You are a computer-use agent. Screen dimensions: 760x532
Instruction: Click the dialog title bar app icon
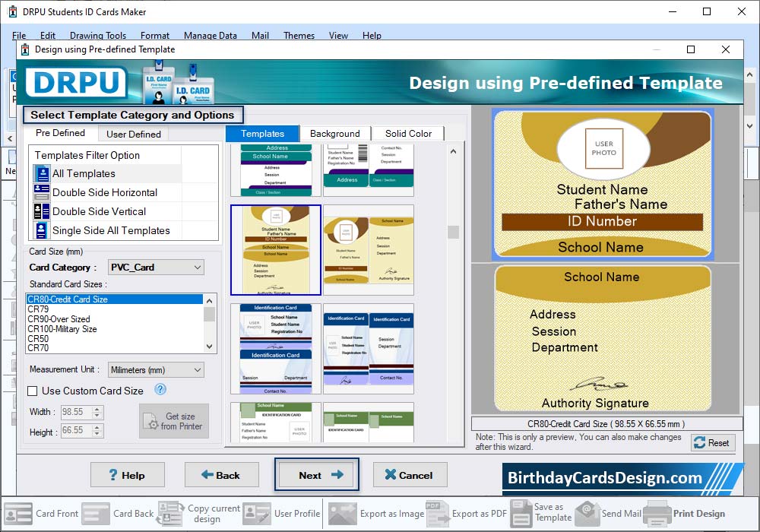point(25,49)
